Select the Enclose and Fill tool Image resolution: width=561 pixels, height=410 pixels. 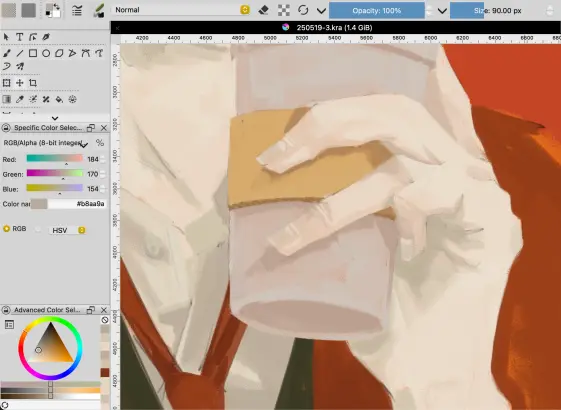click(73, 99)
